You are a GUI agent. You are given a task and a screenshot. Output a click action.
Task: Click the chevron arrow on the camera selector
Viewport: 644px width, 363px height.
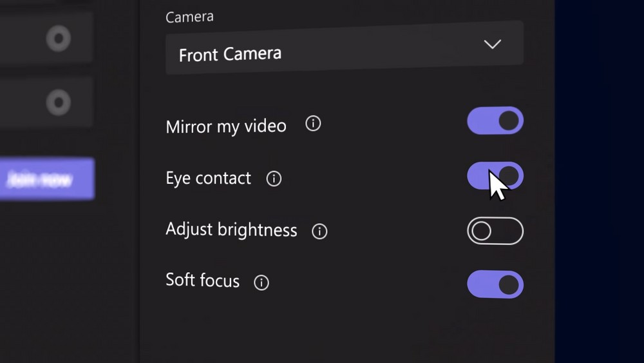pyautogui.click(x=493, y=44)
